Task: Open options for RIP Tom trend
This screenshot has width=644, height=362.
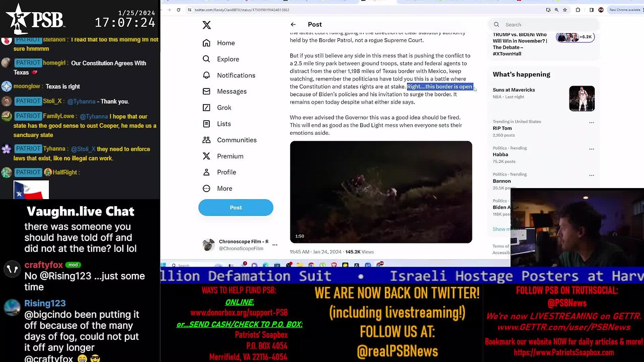Action: coord(591,123)
